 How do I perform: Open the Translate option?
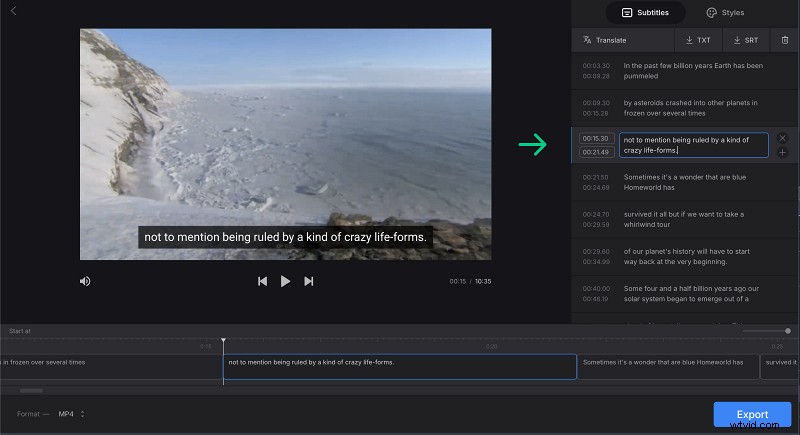click(604, 40)
